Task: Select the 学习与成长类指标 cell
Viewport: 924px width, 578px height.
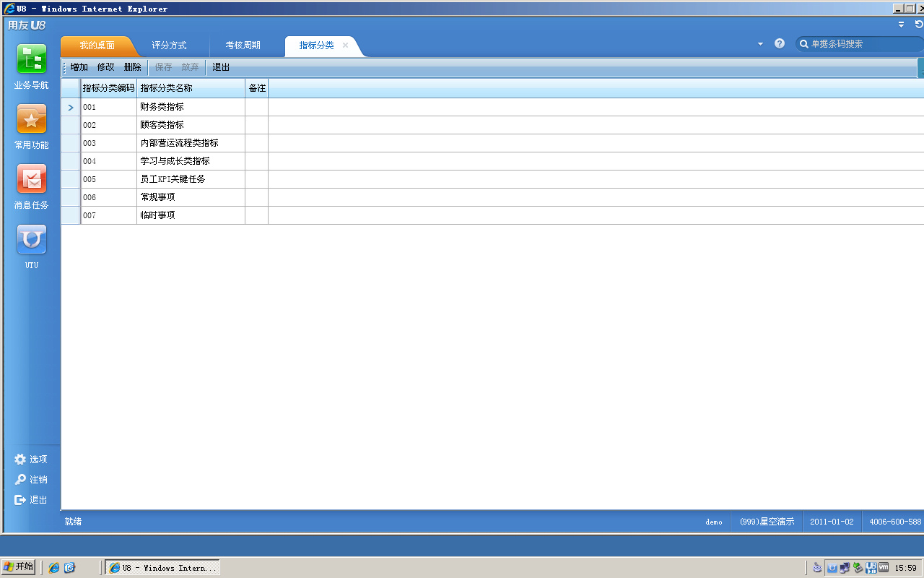Action: pyautogui.click(x=191, y=161)
